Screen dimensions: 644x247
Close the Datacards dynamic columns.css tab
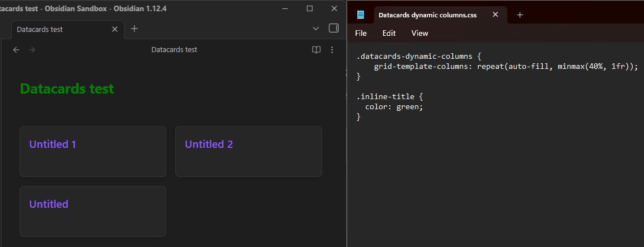[x=495, y=15]
